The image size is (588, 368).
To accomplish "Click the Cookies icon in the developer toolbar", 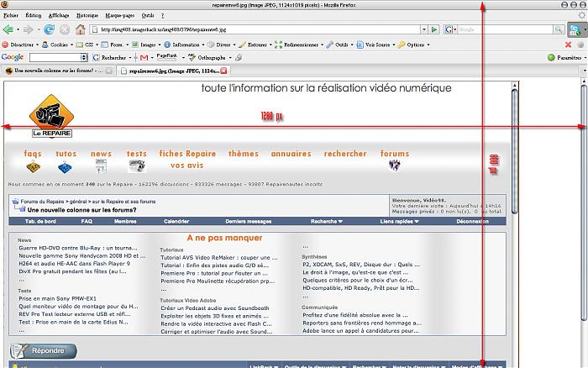I will (x=45, y=45).
